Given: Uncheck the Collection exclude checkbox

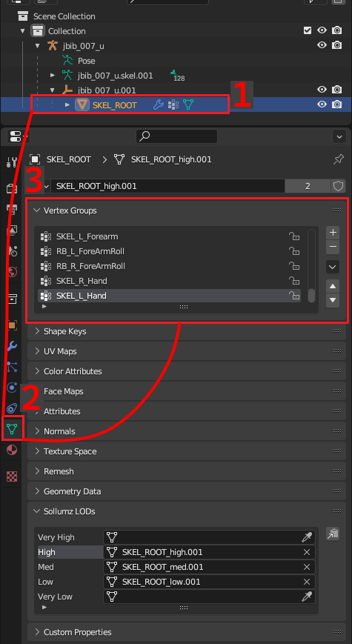Looking at the screenshot, I should tap(308, 30).
